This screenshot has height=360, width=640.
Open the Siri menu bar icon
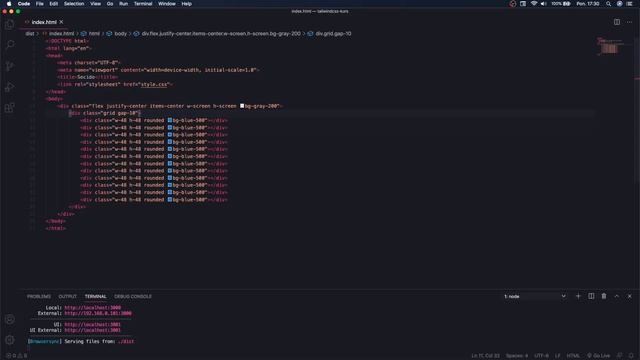pos(619,4)
